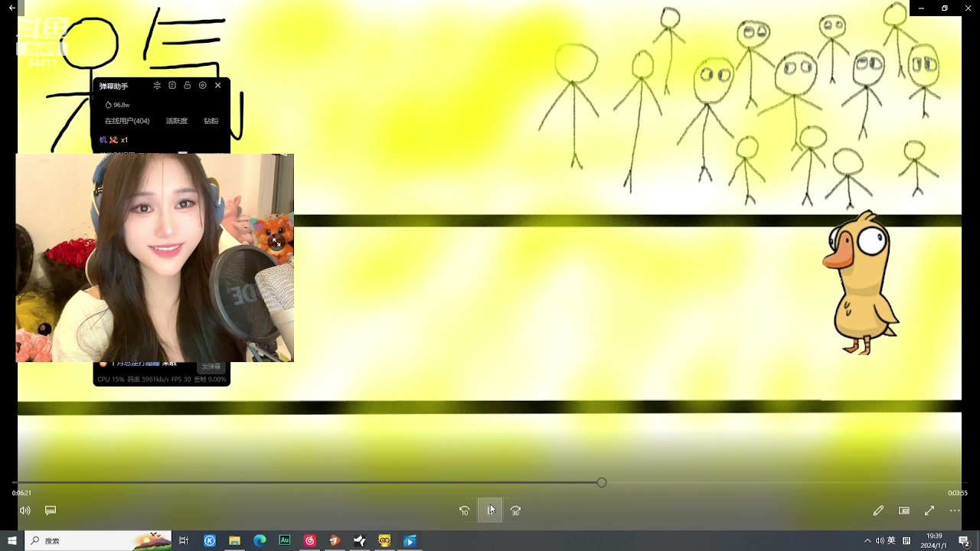Open the pencil edit tool in the player
This screenshot has height=551, width=980.
pos(878,510)
